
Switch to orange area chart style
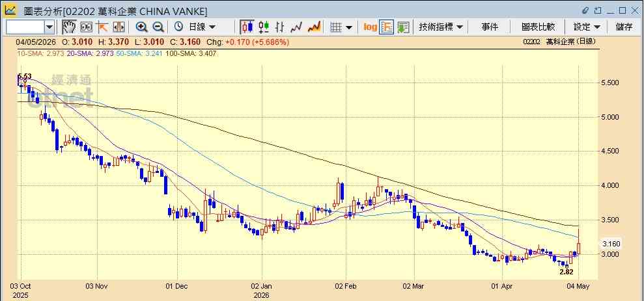(x=314, y=27)
